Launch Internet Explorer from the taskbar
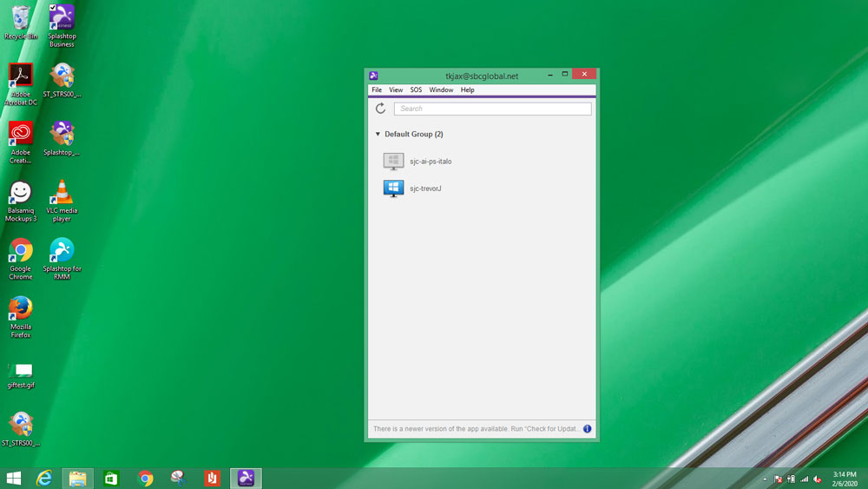868x489 pixels. point(43,478)
